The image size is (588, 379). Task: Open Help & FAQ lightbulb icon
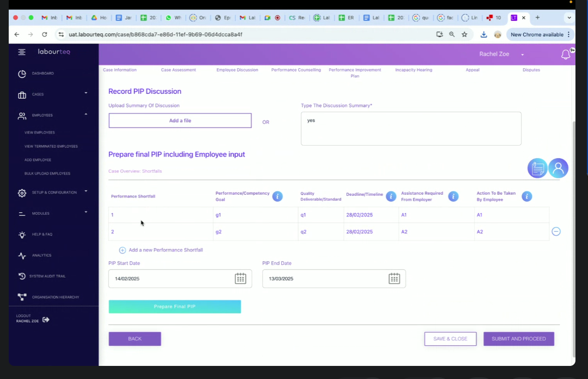22,234
